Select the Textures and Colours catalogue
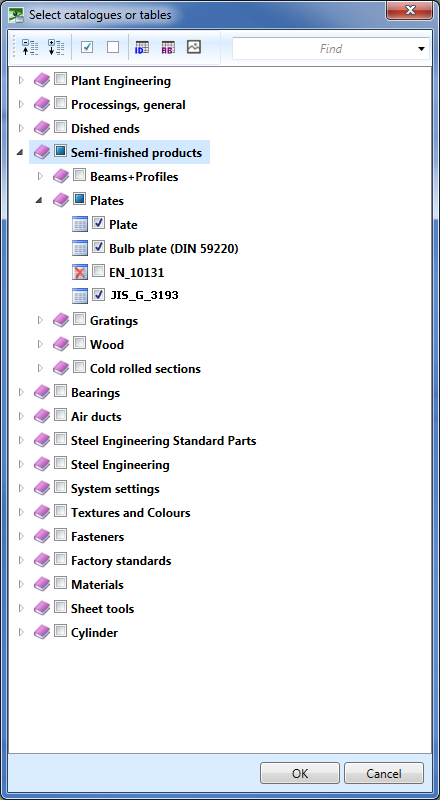Image resolution: width=440 pixels, height=800 pixels. coord(131,512)
